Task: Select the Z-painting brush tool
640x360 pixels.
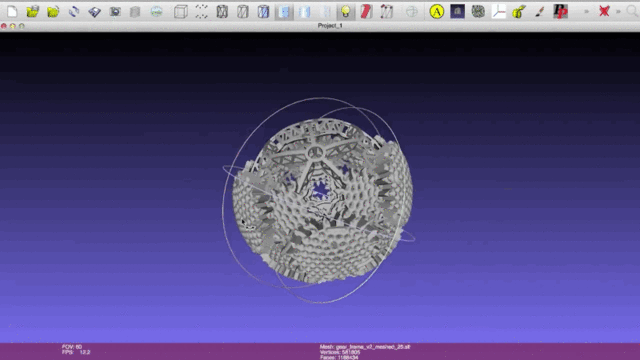Action: pyautogui.click(x=540, y=11)
